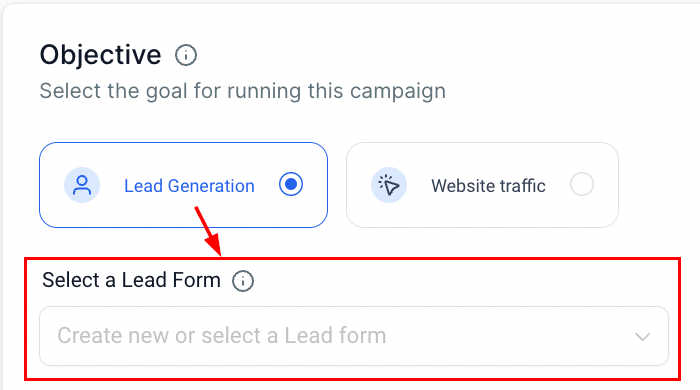
Task: Click the red highlight border around Lead Form section
Action: tap(353, 258)
